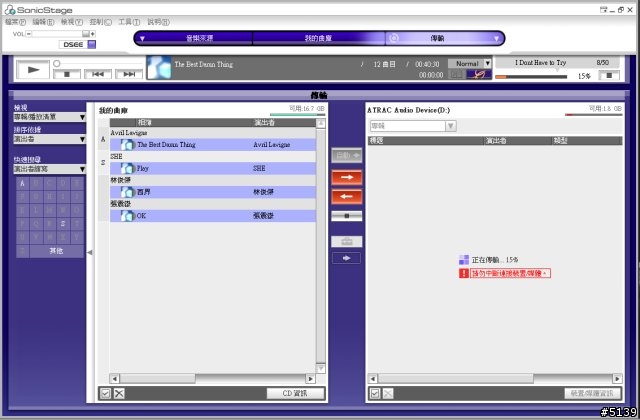Transfer to device with orange right arrow
This screenshot has height=420, width=640.
coord(347,178)
